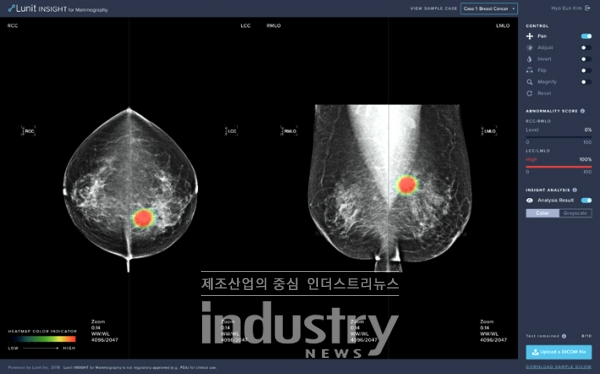The width and height of the screenshot is (600, 374).
Task: Open Abnormality Score info icon
Action: click(x=582, y=111)
